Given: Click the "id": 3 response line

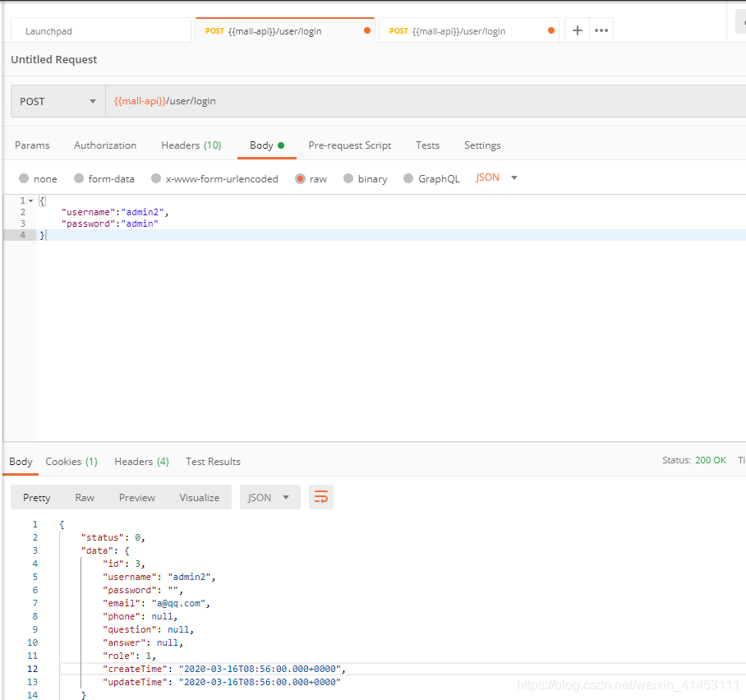Looking at the screenshot, I should pyautogui.click(x=124, y=564).
